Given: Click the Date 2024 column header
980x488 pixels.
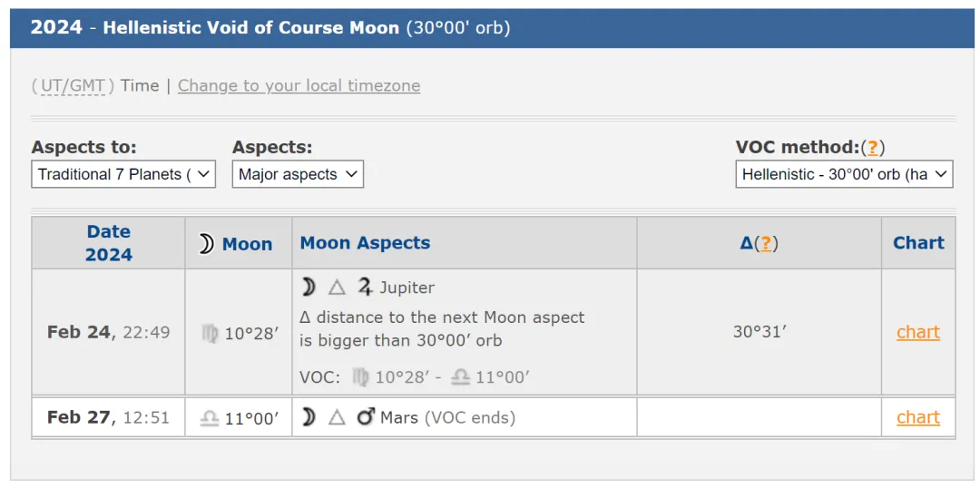Looking at the screenshot, I should [x=108, y=243].
